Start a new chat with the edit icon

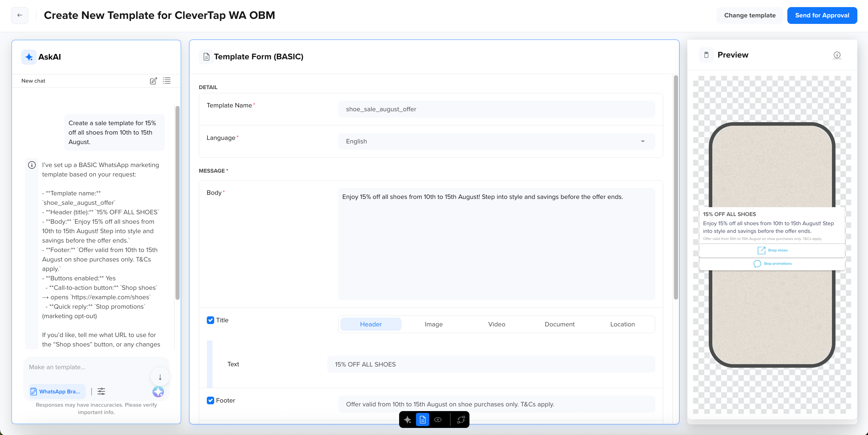pos(153,81)
